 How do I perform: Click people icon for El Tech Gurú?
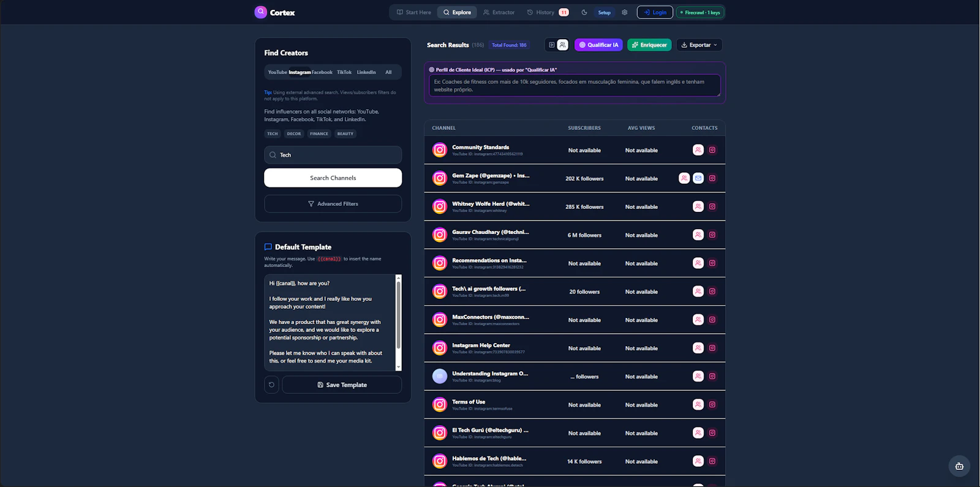698,432
